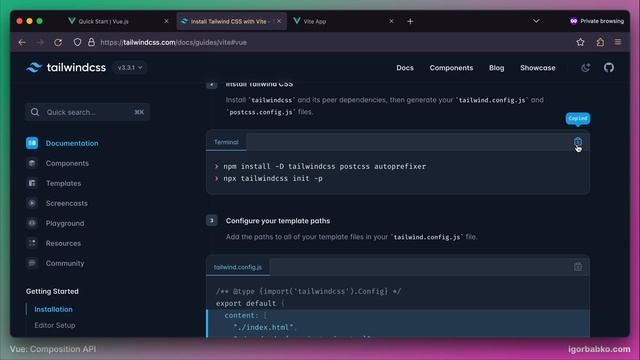Open the Firefox hamburger menu
The height and width of the screenshot is (360, 640).
pos(618,42)
